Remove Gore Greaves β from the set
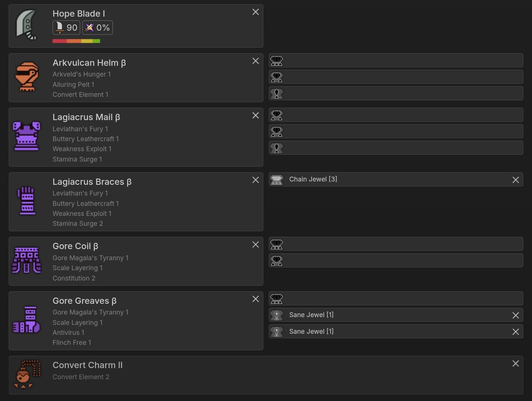The image size is (532, 401). (255, 299)
